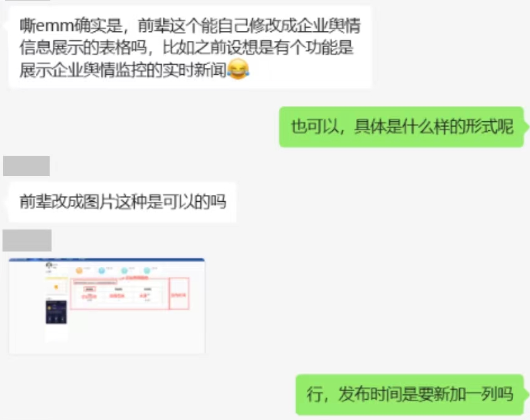Click the dark navy panel in the shared image
The width and height of the screenshot is (530, 420).
point(57,312)
